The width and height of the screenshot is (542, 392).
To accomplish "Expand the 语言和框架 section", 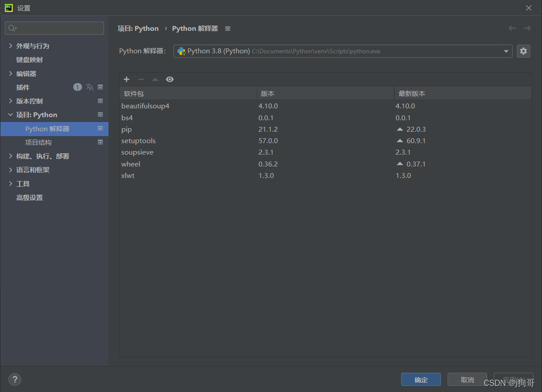I will click(11, 170).
